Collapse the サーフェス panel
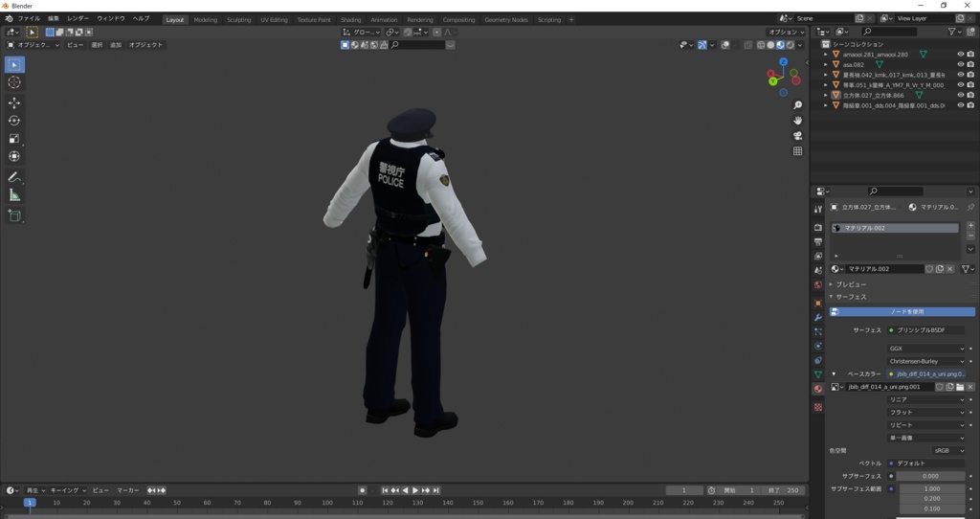Image resolution: width=980 pixels, height=519 pixels. pos(851,297)
